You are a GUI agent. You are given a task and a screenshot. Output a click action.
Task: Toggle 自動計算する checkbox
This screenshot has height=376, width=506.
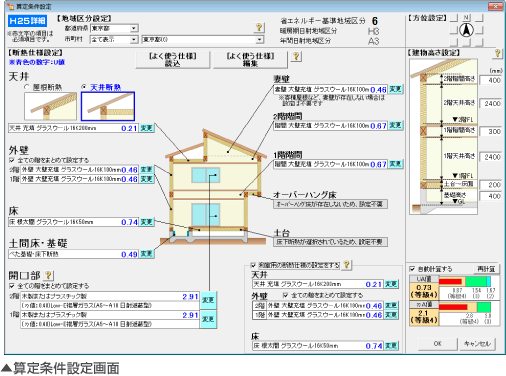coord(412,269)
